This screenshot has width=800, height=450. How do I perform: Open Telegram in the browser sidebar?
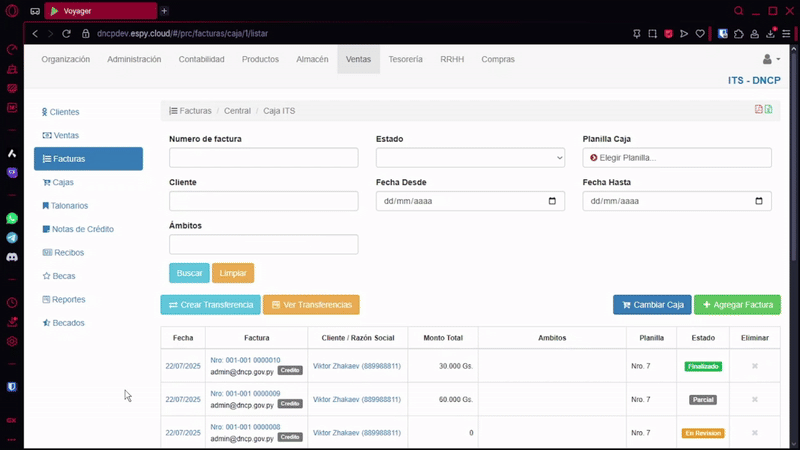[12, 238]
